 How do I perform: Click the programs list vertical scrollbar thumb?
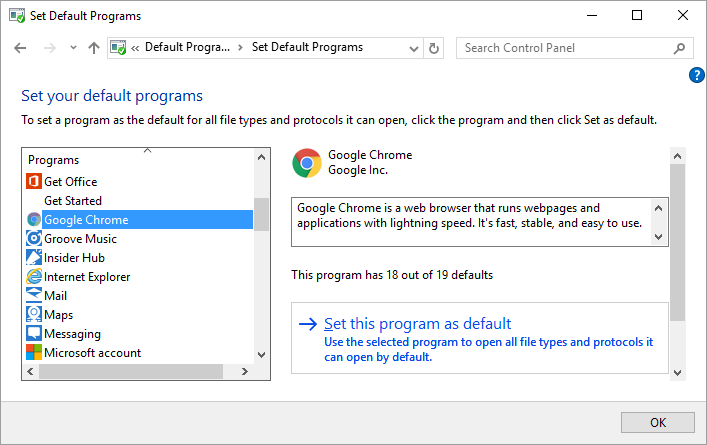(x=262, y=215)
